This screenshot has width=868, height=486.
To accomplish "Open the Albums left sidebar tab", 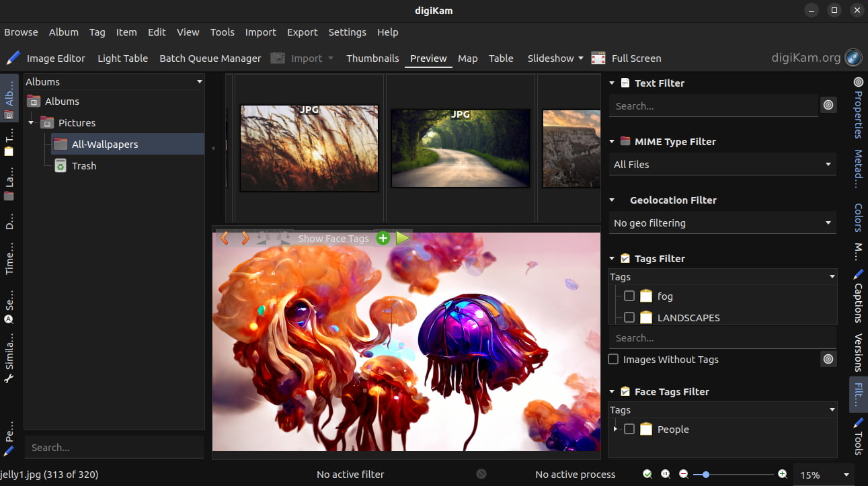I will tap(9, 97).
